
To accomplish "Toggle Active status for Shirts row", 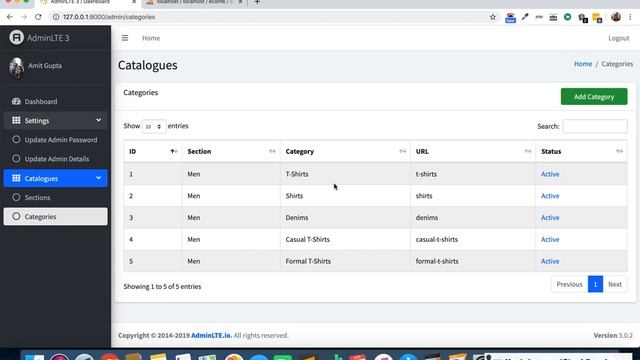I will click(550, 196).
